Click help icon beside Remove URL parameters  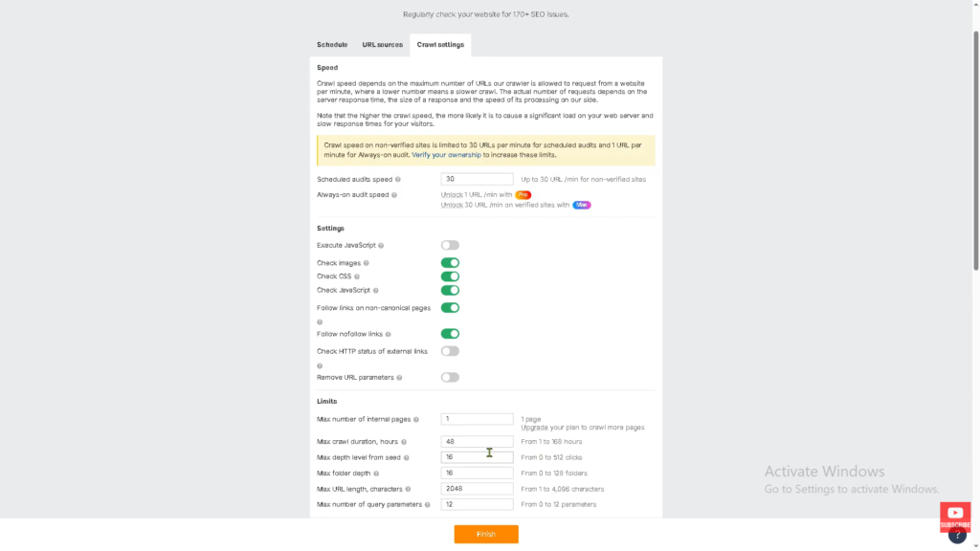point(399,378)
